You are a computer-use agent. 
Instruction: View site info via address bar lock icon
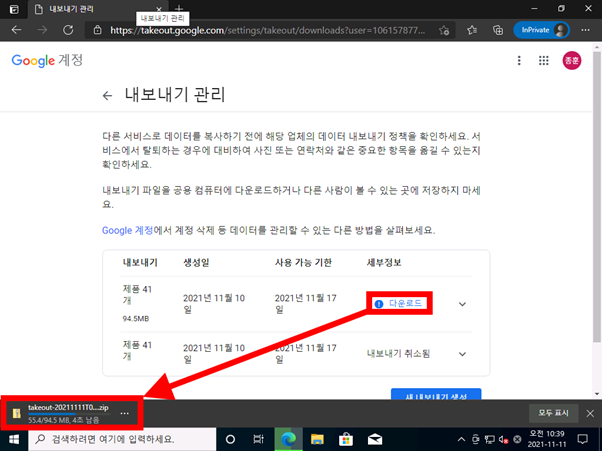pyautogui.click(x=98, y=30)
